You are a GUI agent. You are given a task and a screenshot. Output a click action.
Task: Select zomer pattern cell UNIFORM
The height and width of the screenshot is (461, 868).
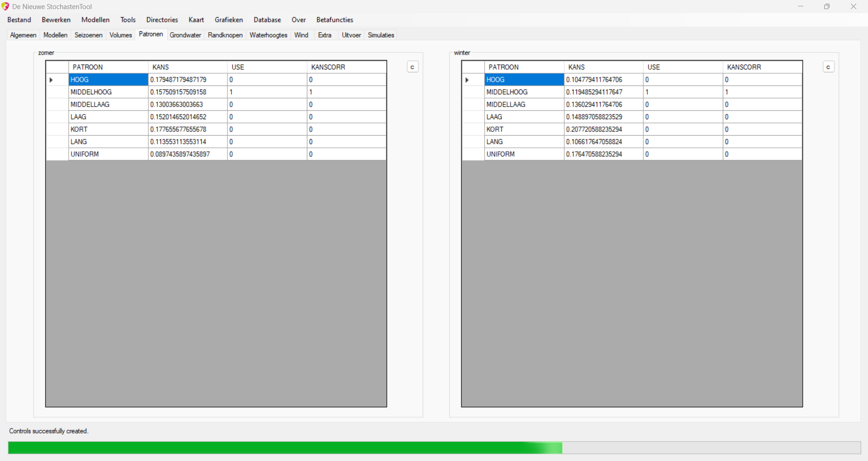(108, 154)
